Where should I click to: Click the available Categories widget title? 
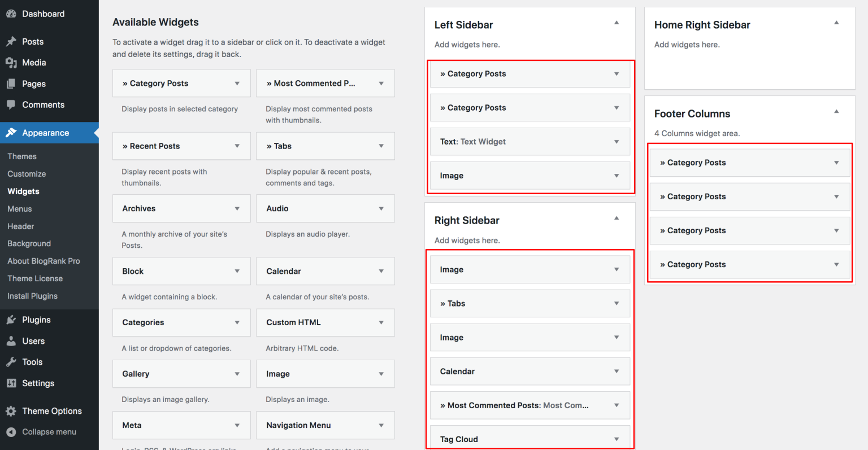[x=143, y=322]
